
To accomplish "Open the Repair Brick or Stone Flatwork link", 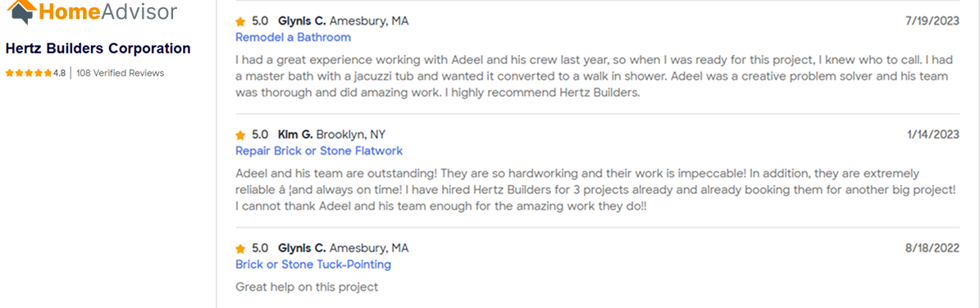I will pyautogui.click(x=319, y=151).
